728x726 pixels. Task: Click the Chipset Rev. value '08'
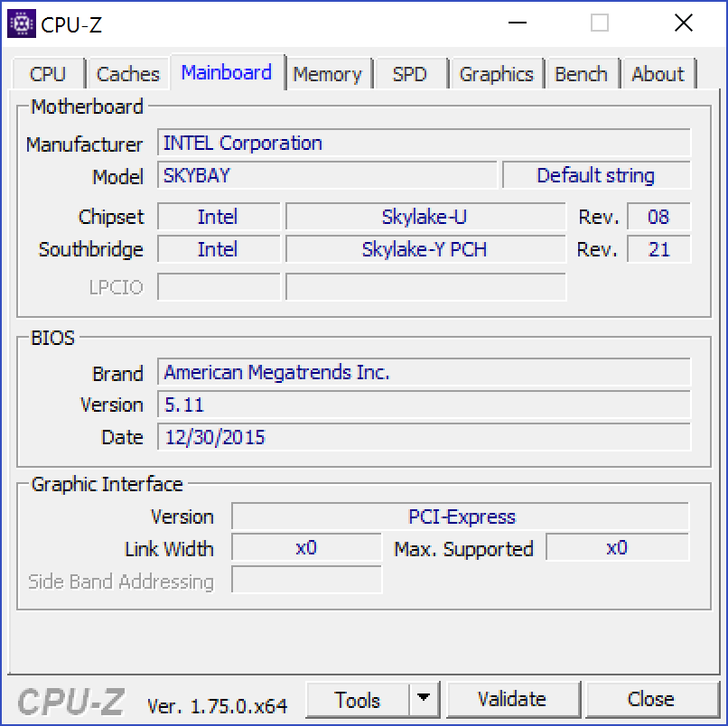pyautogui.click(x=658, y=217)
